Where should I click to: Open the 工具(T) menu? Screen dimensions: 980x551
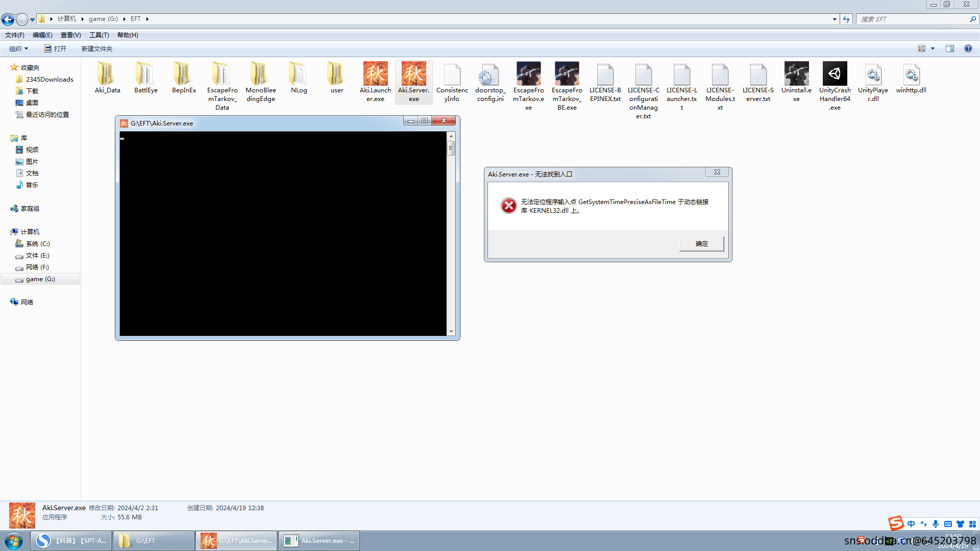click(x=99, y=35)
